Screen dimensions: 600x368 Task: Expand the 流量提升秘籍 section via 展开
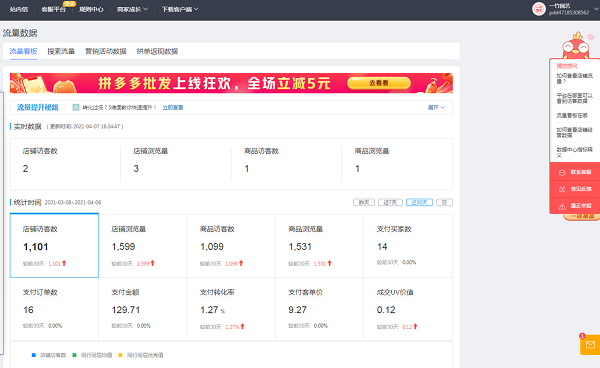point(436,107)
